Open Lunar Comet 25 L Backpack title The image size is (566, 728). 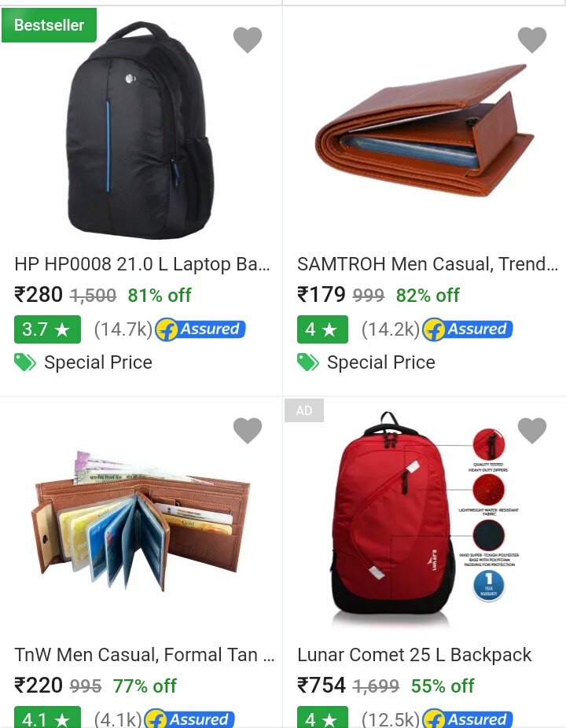(x=414, y=655)
